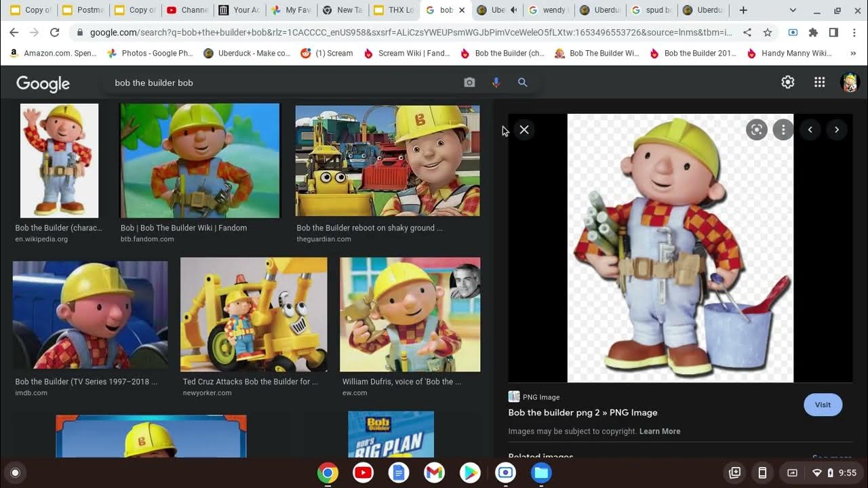Viewport: 868px width, 488px height.
Task: Open Bob the Builder Wiki Fandom thumbnail
Action: [x=200, y=161]
